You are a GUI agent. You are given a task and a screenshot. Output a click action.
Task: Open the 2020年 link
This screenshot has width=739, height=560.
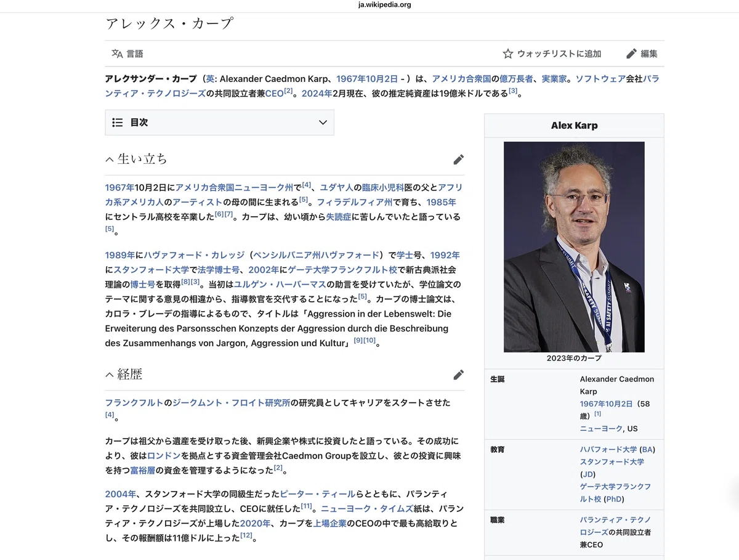pos(255,524)
